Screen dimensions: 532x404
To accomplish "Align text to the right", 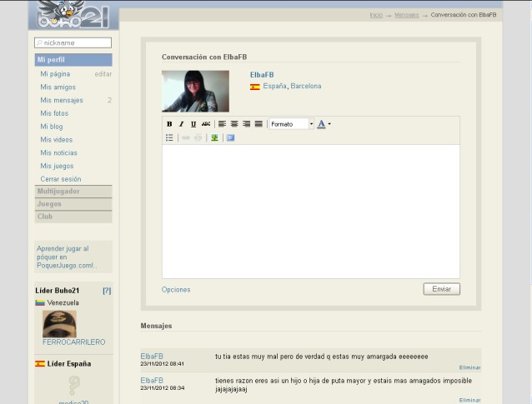I will pos(246,124).
